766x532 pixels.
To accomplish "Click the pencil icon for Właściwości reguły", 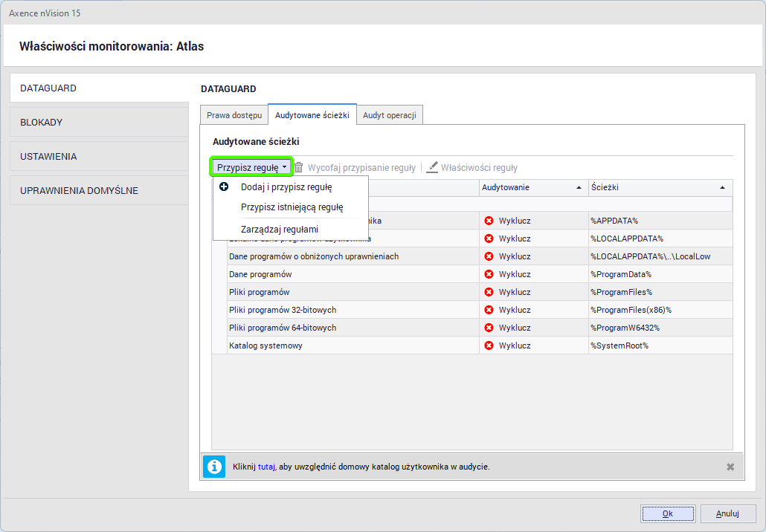I will [x=432, y=168].
